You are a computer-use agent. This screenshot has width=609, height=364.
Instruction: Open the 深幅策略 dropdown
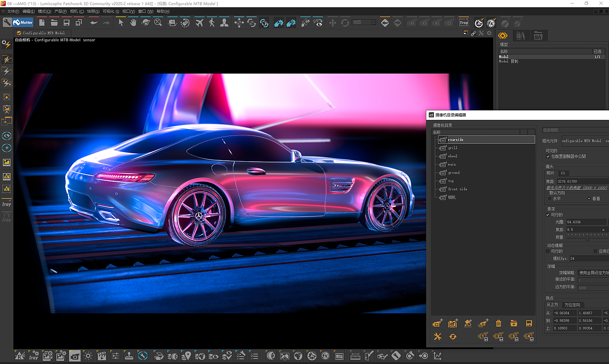593,273
